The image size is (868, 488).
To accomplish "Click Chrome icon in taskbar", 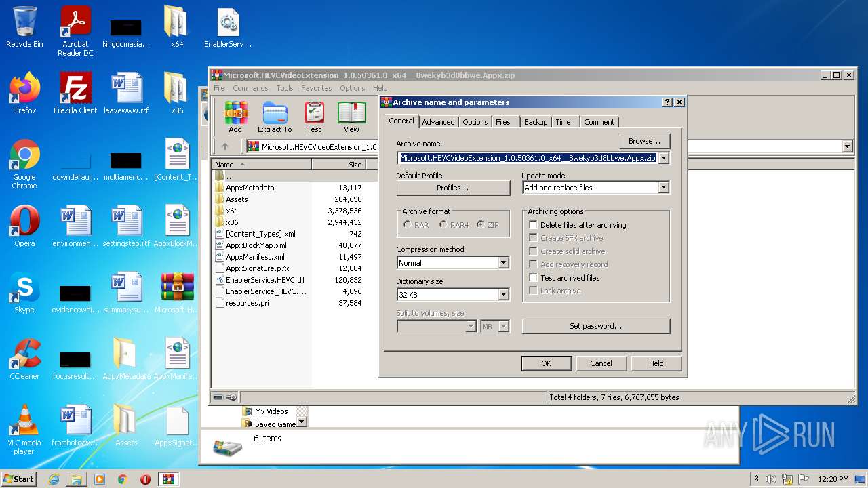I will [123, 479].
